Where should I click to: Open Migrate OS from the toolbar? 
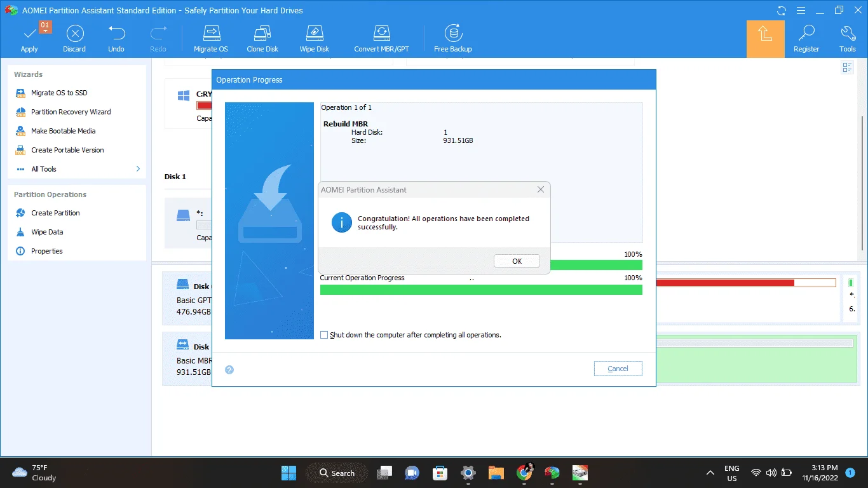tap(211, 39)
